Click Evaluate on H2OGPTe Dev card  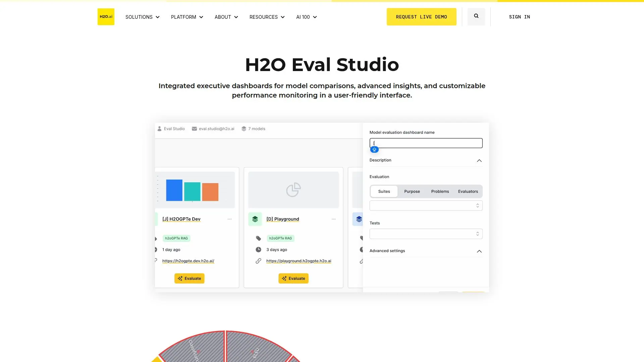(189, 279)
